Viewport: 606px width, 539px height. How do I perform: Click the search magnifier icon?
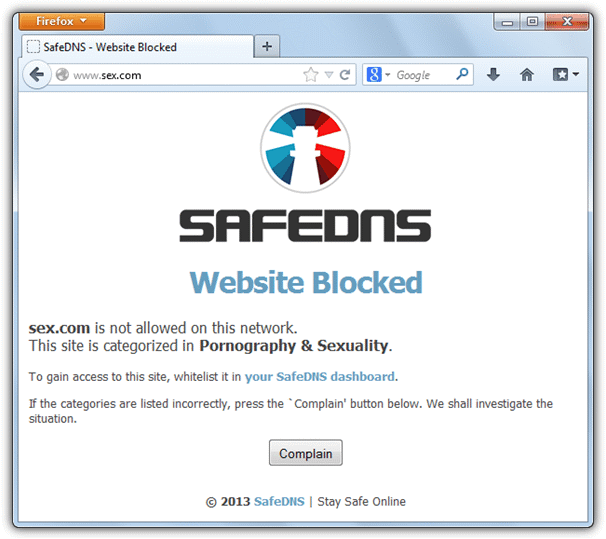[462, 74]
